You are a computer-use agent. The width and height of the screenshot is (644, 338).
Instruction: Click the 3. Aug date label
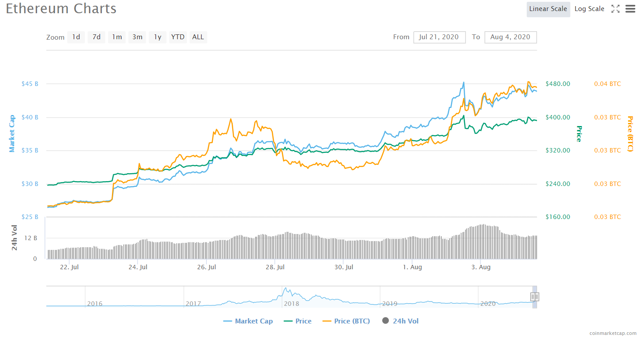click(x=481, y=267)
